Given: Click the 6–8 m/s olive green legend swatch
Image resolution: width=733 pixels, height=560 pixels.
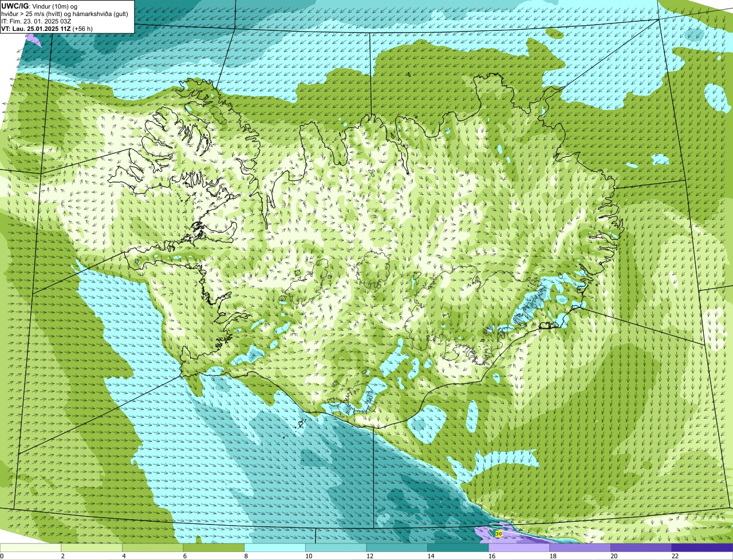Looking at the screenshot, I should (x=214, y=547).
